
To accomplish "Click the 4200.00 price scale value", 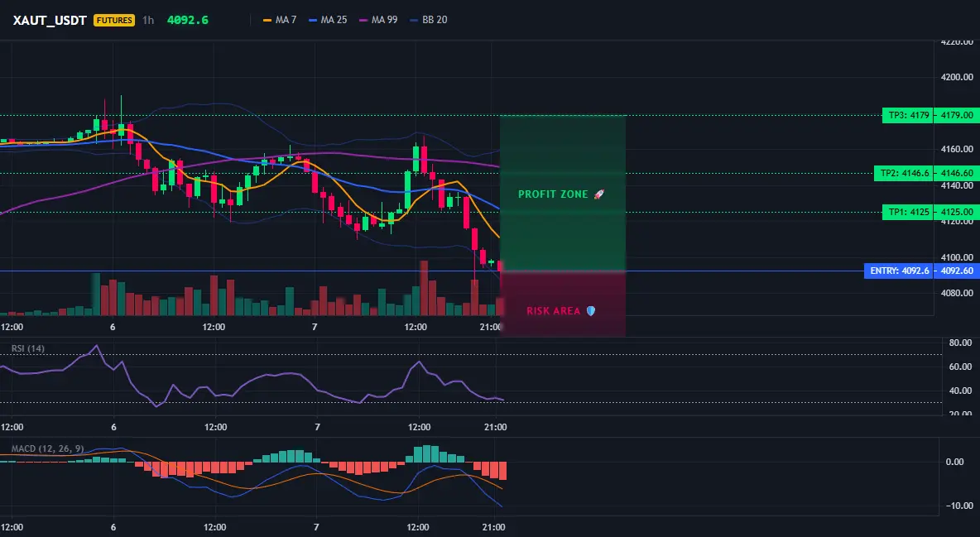I will coord(957,77).
